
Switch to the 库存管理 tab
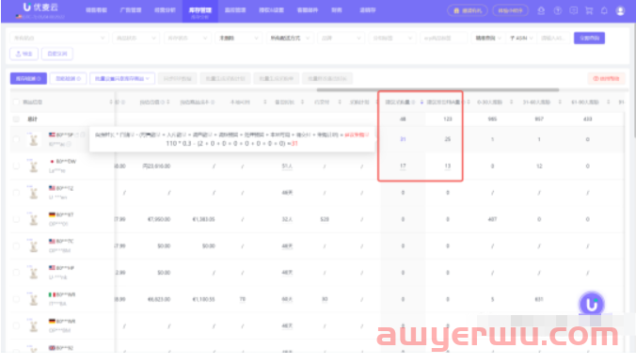pyautogui.click(x=200, y=11)
